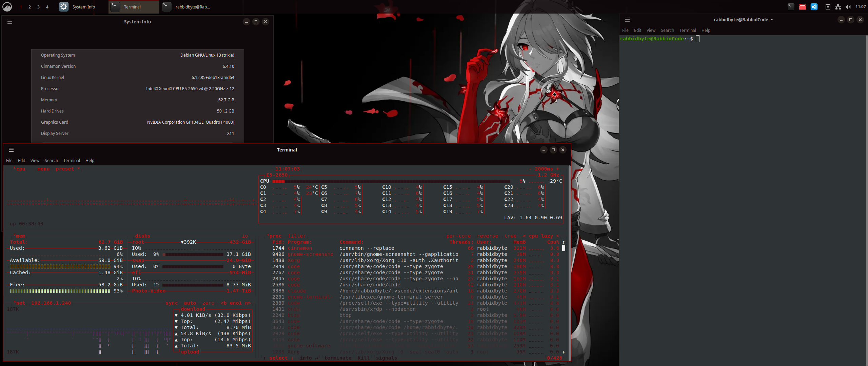The width and height of the screenshot is (868, 366).
Task: Open the removable drives applet
Action: [828, 7]
